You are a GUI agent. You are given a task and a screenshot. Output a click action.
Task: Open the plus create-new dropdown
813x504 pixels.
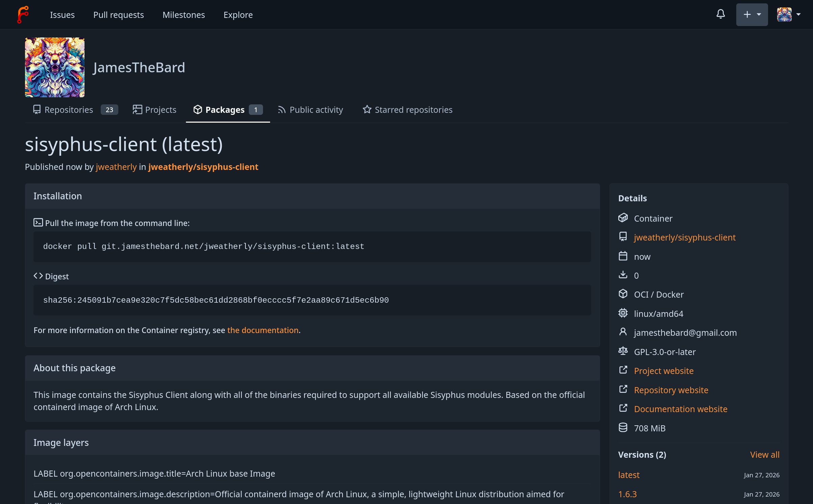(x=751, y=15)
